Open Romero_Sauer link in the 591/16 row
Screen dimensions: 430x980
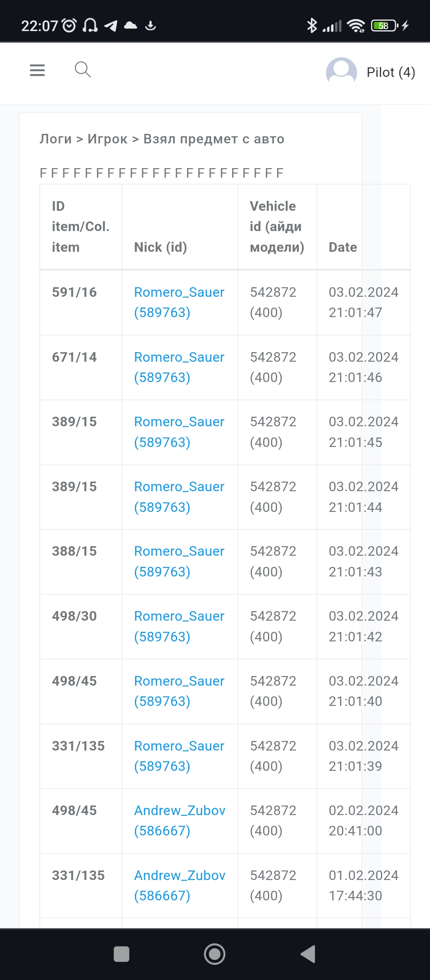coord(179,302)
